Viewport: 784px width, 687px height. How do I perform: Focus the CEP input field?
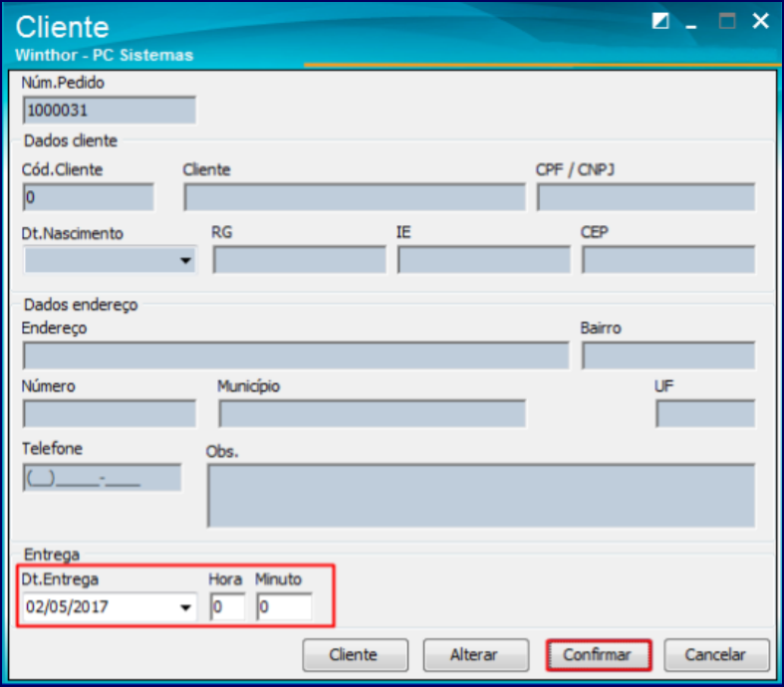point(668,260)
